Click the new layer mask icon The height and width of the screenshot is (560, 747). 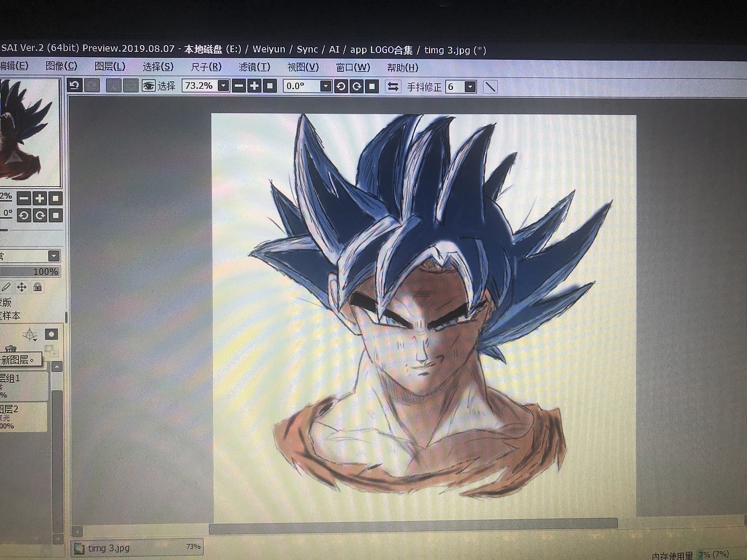point(51,334)
